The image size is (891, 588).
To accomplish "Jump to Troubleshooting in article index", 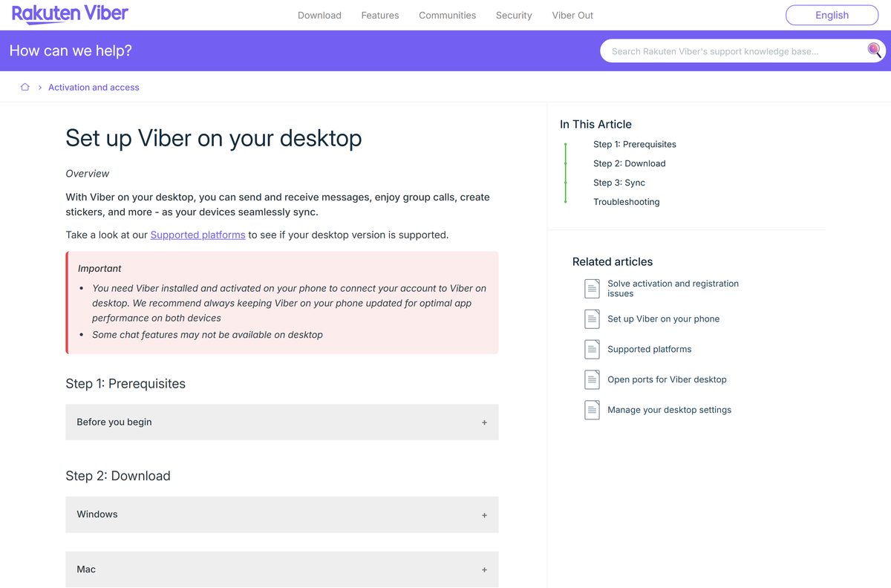I will (x=627, y=202).
